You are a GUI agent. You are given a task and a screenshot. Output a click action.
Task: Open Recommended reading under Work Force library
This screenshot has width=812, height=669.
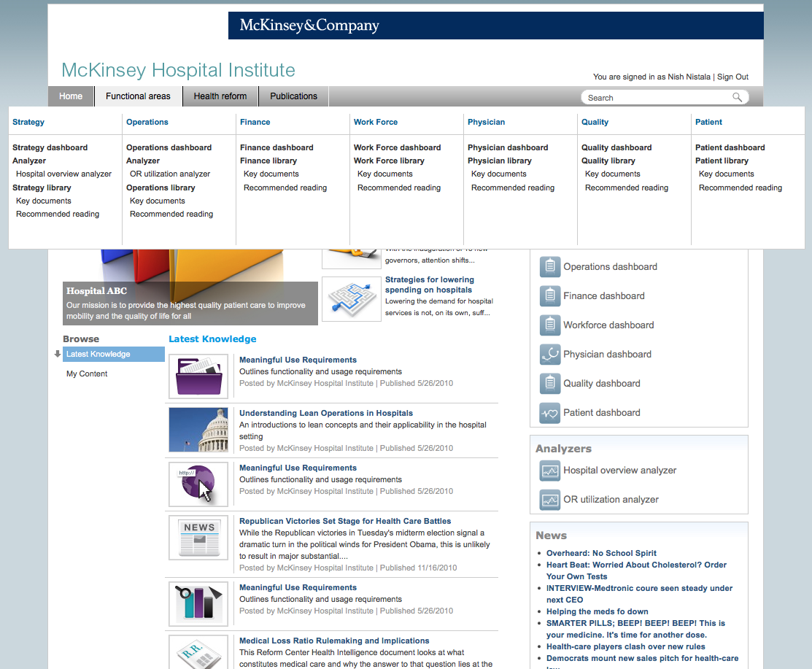[x=399, y=187]
